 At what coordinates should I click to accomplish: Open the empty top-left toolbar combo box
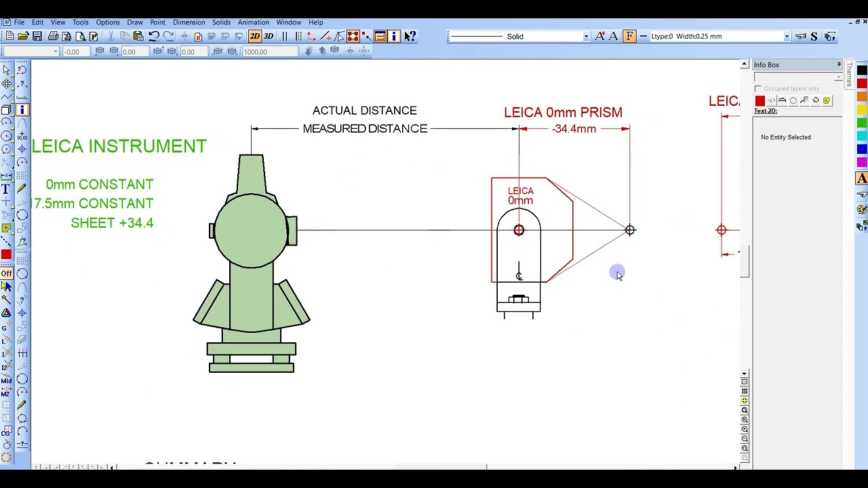(31, 52)
